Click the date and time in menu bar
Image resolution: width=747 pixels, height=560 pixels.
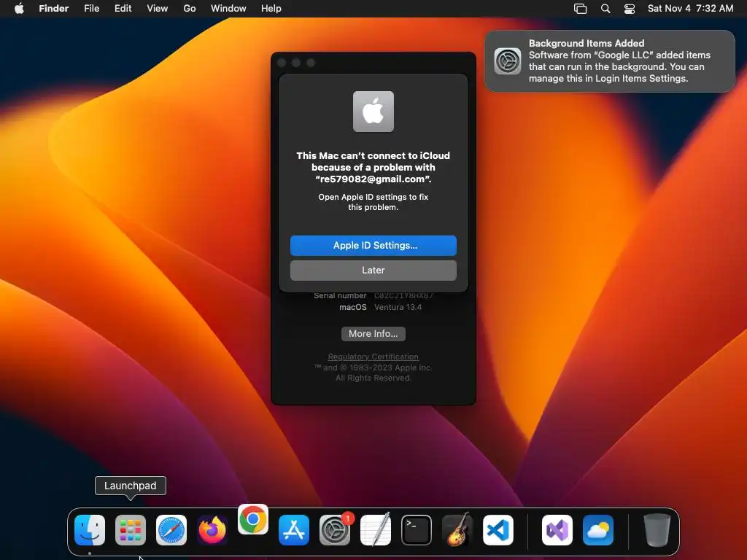(690, 8)
